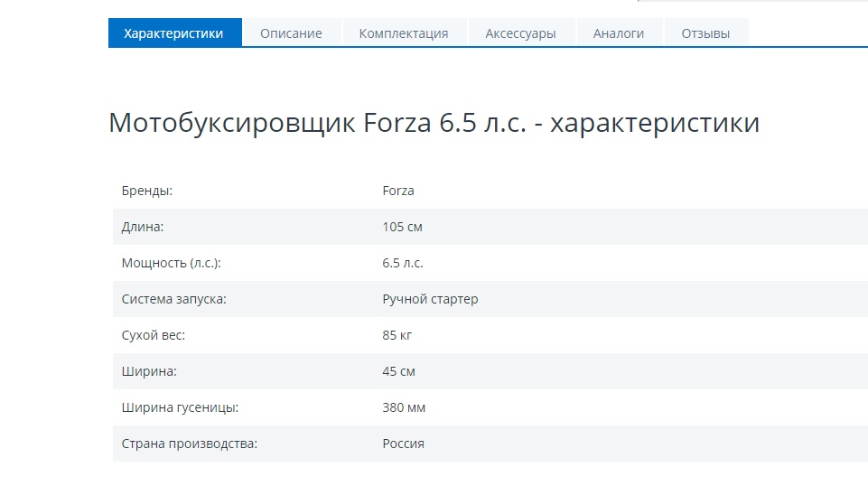Viewport: 868px width, 486px height.
Task: Click the Ширина: label
Action: 149,371
